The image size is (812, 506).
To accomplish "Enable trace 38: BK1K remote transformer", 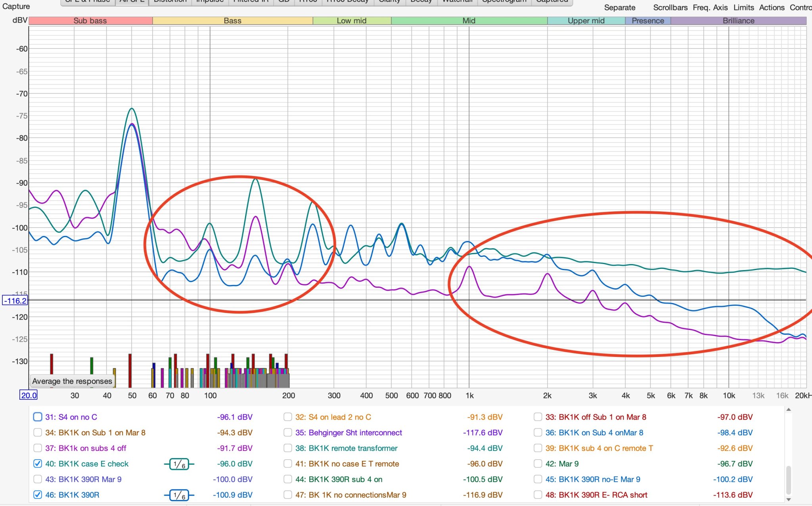I will tap(288, 448).
